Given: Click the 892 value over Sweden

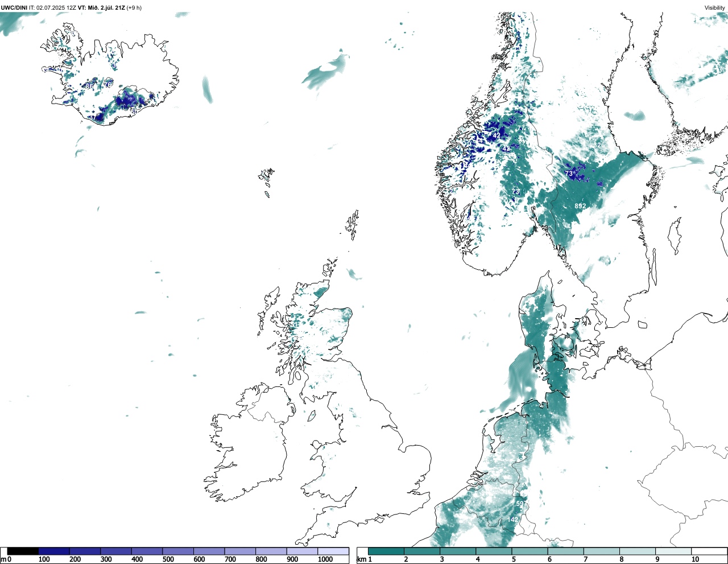Looking at the screenshot, I should click(580, 206).
